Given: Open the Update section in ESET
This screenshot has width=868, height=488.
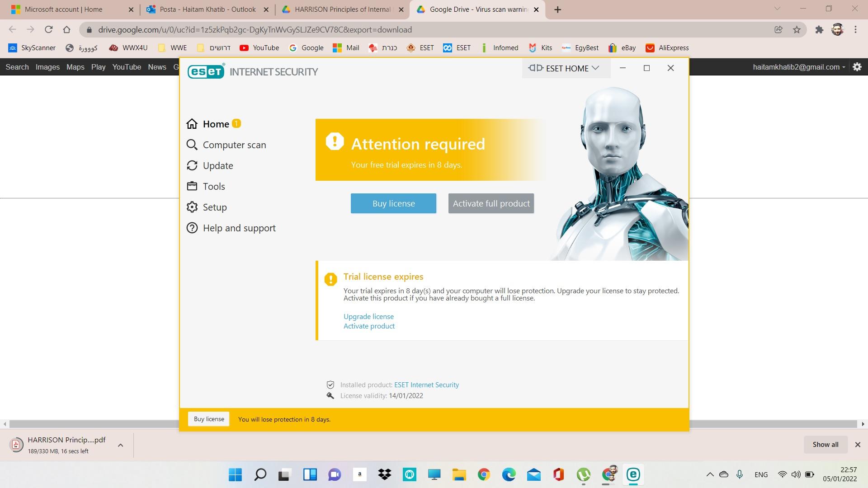Looking at the screenshot, I should 210,165.
